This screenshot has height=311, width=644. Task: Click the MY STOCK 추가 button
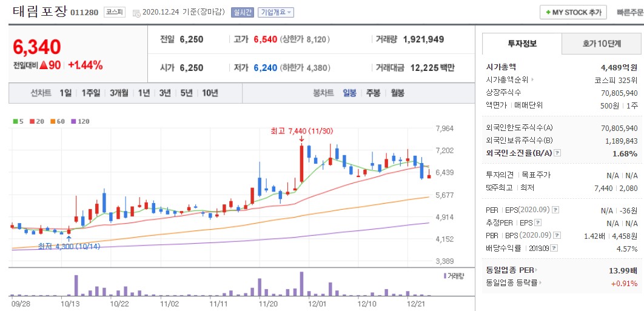click(x=574, y=12)
